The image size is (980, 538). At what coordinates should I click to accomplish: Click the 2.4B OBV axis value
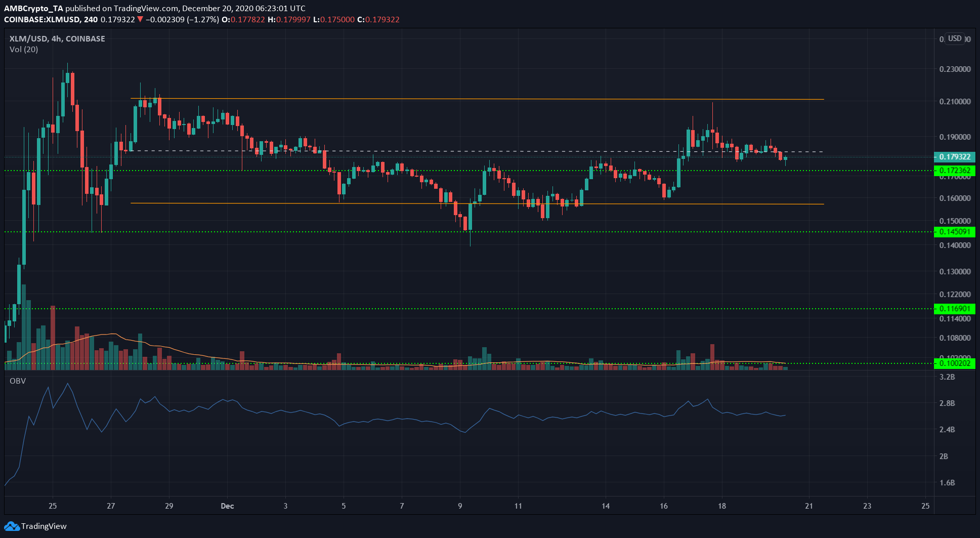(947, 430)
